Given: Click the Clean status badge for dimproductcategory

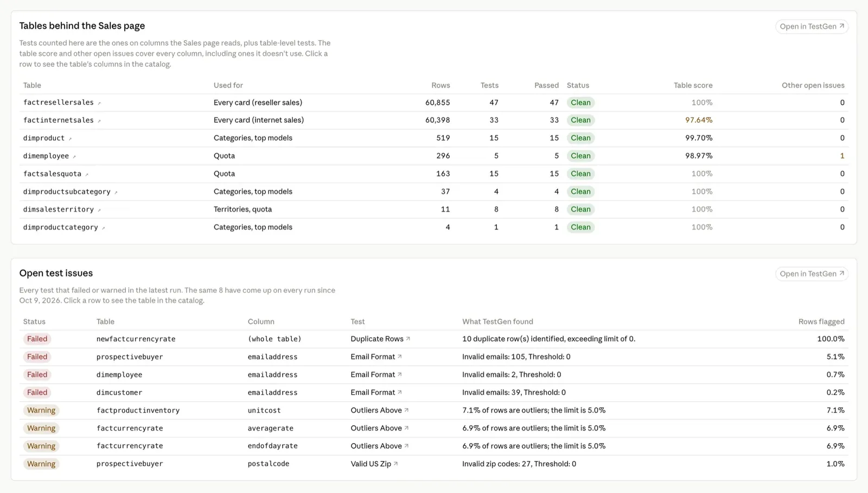Looking at the screenshot, I should pos(580,227).
